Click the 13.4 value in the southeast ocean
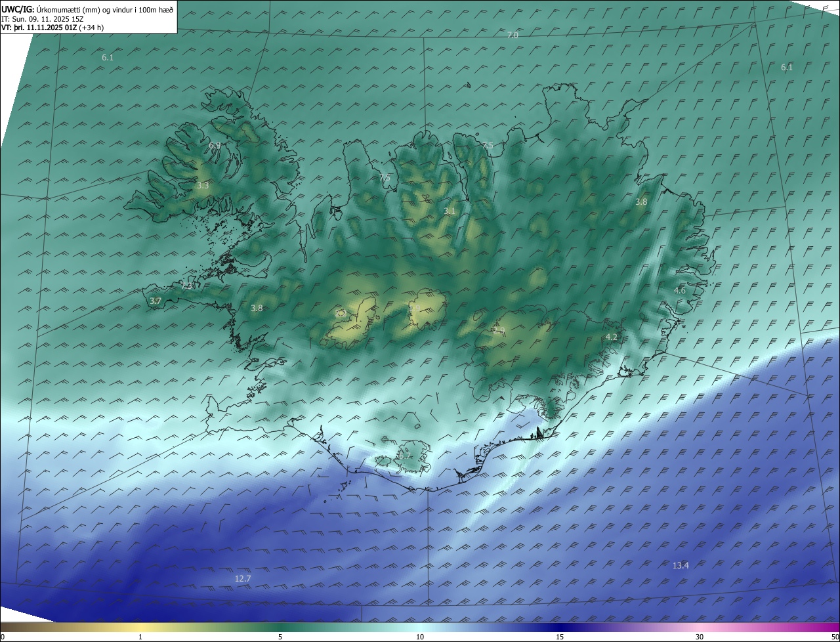This screenshot has height=642, width=840. click(x=681, y=565)
